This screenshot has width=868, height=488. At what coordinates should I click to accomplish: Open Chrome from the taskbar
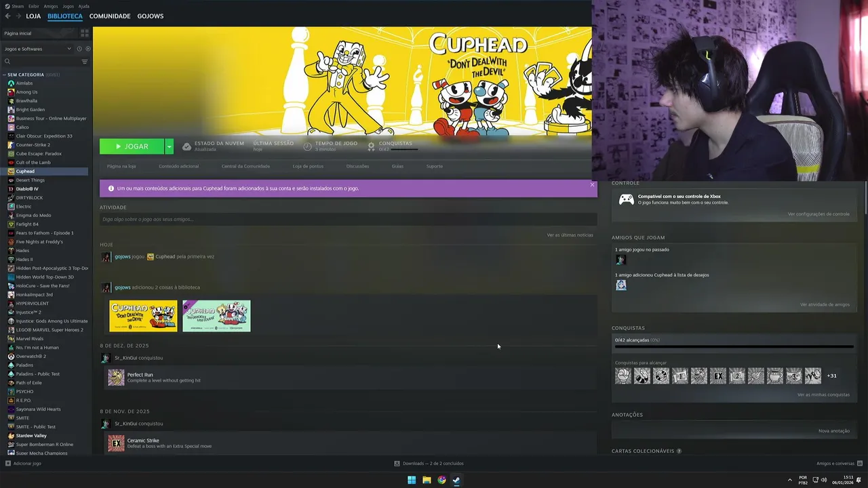coord(441,480)
